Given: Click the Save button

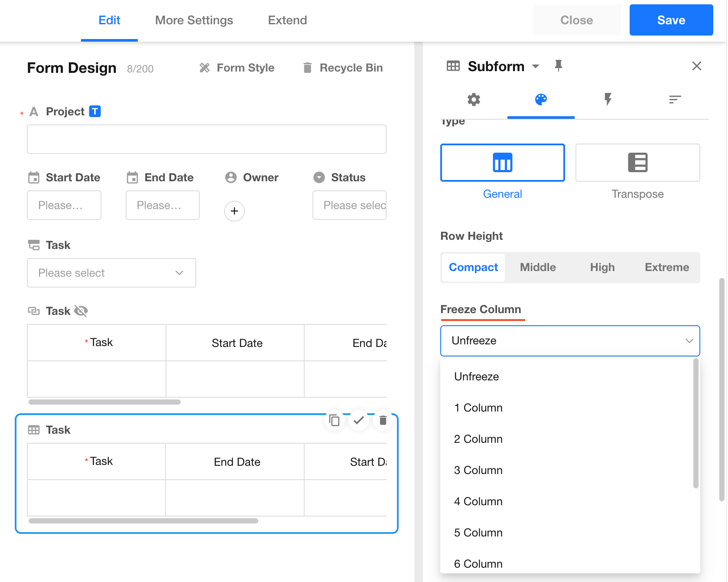Looking at the screenshot, I should [x=671, y=20].
